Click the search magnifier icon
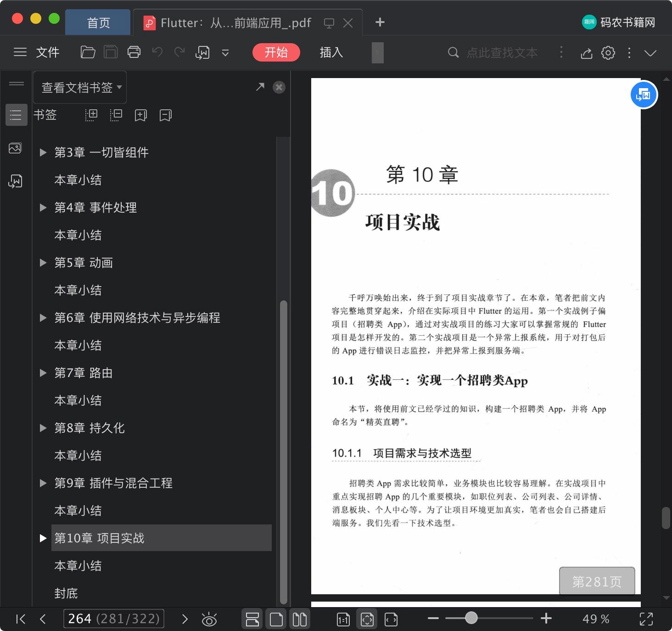 [453, 53]
